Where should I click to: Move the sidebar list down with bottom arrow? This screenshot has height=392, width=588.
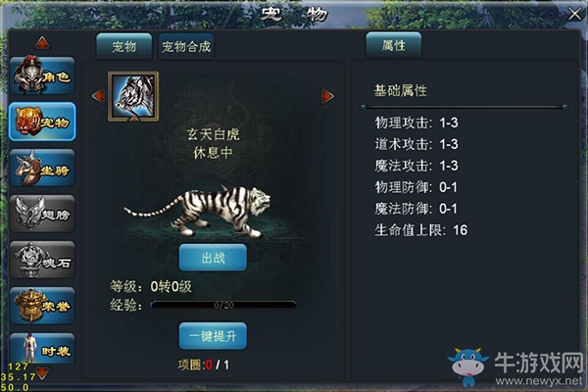tap(42, 372)
